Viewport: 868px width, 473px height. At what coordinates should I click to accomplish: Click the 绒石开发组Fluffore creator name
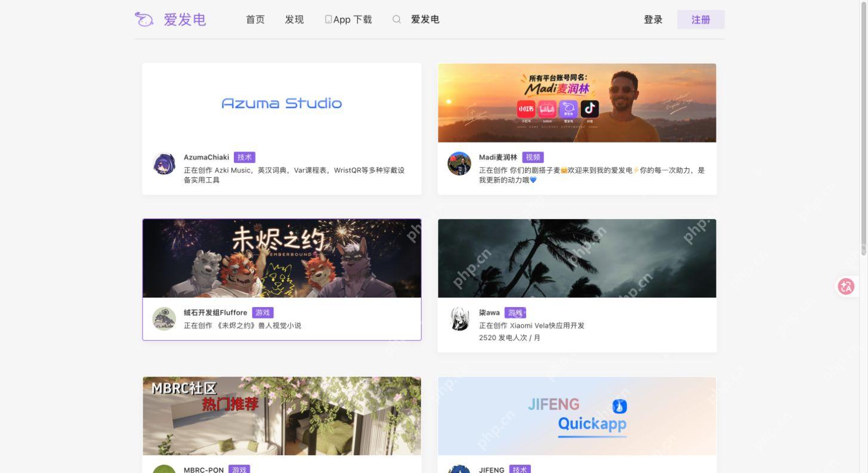(215, 313)
